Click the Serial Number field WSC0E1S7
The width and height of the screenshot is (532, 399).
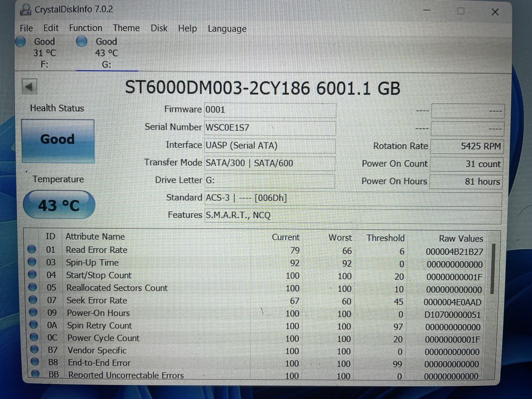pyautogui.click(x=270, y=128)
